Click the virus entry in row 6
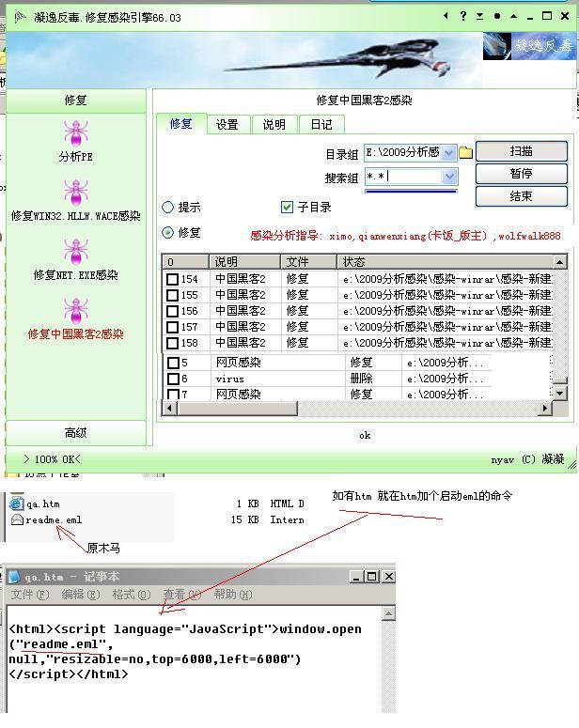This screenshot has width=579, height=728. pyautogui.click(x=229, y=379)
